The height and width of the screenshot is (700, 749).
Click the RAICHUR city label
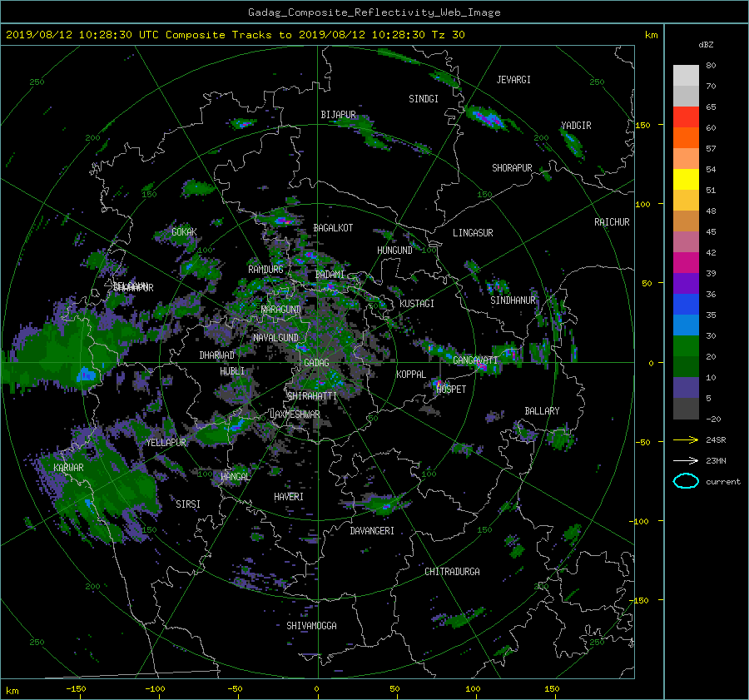[x=612, y=222]
